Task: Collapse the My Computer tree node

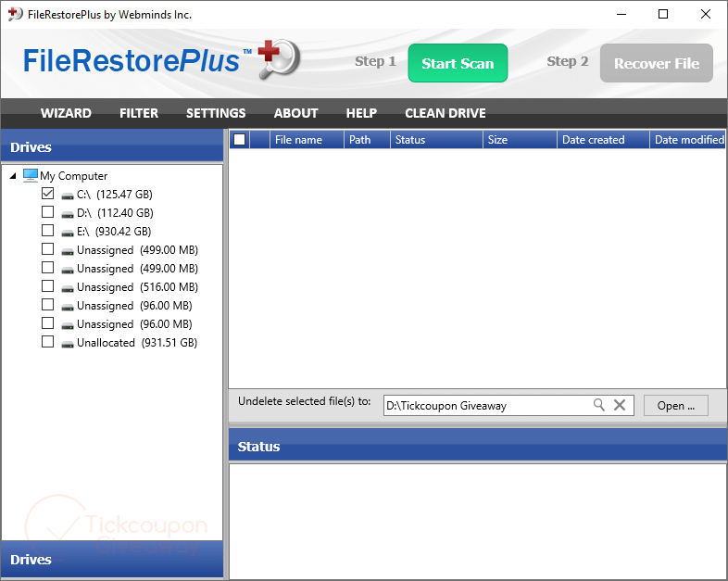Action: click(13, 175)
